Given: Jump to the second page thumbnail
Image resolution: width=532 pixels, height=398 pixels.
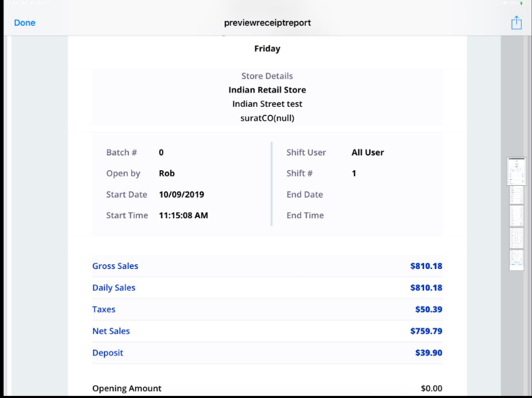Looking at the screenshot, I should point(516,195).
